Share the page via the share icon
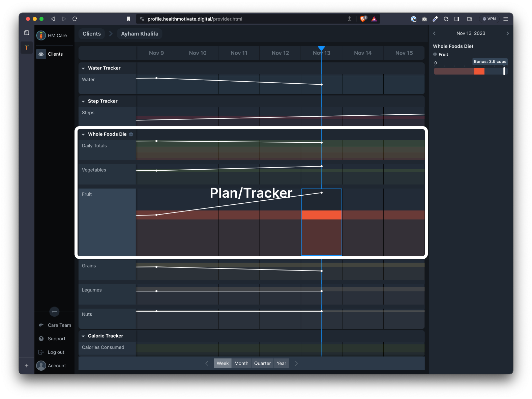 pyautogui.click(x=350, y=19)
